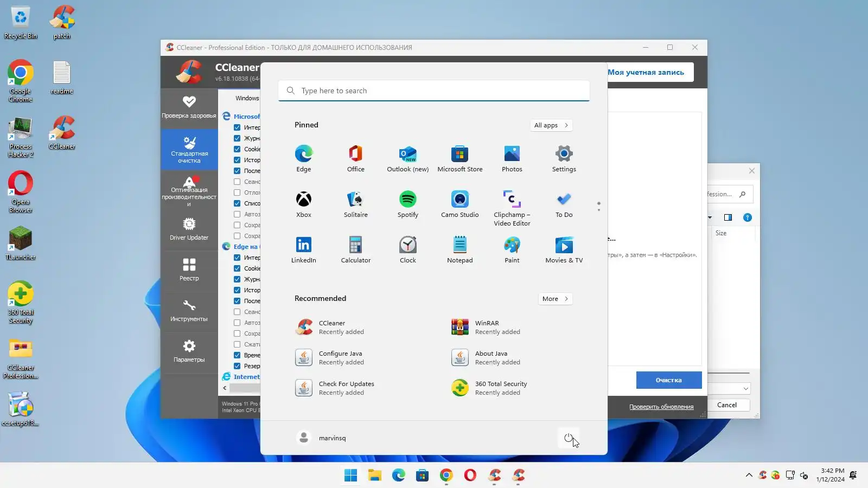Expand All apps list in Start menu
Viewport: 868px width, 488px height.
pos(551,125)
